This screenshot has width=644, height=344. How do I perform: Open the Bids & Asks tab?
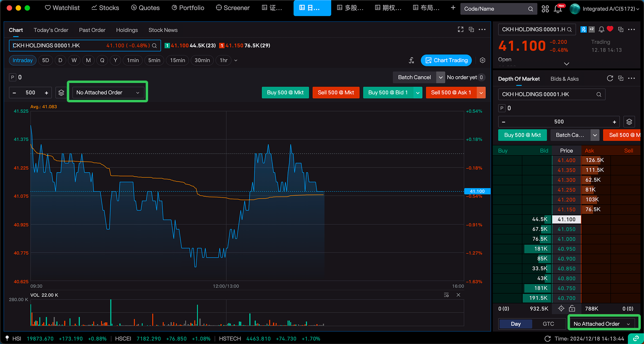point(564,79)
